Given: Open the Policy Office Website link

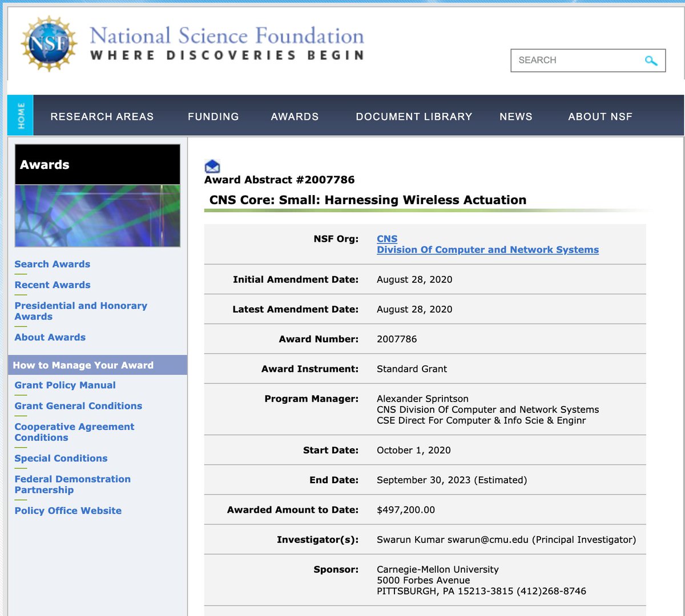Looking at the screenshot, I should point(68,510).
